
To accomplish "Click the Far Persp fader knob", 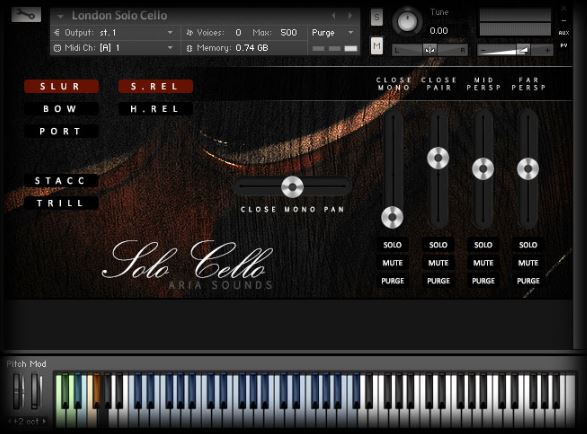I will pos(528,169).
